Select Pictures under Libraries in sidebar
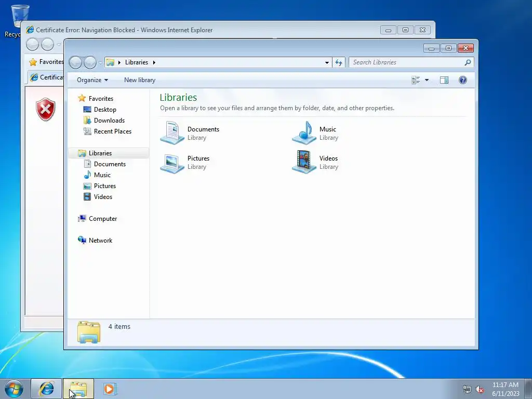532x399 pixels. pyautogui.click(x=105, y=186)
